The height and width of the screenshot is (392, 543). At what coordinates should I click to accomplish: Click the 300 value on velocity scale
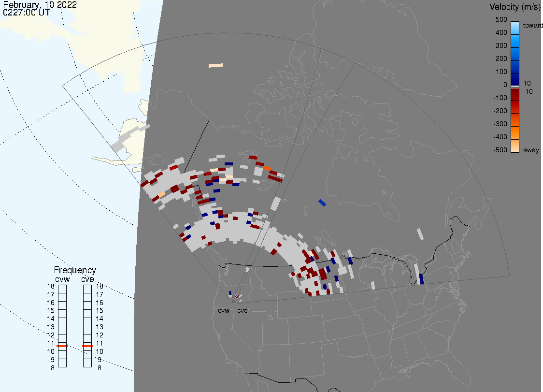click(x=501, y=46)
